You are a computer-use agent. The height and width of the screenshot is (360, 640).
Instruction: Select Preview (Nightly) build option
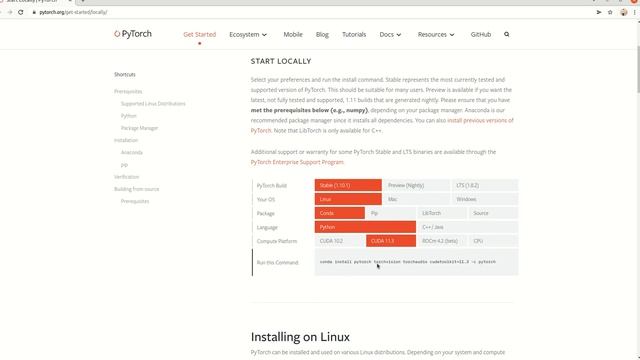click(416, 185)
